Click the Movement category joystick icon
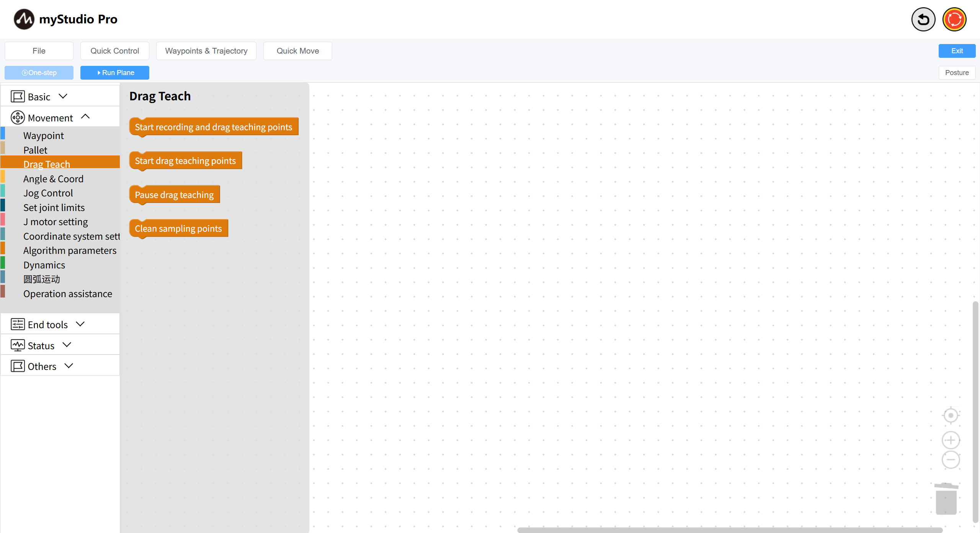The width and height of the screenshot is (980, 533). click(18, 118)
